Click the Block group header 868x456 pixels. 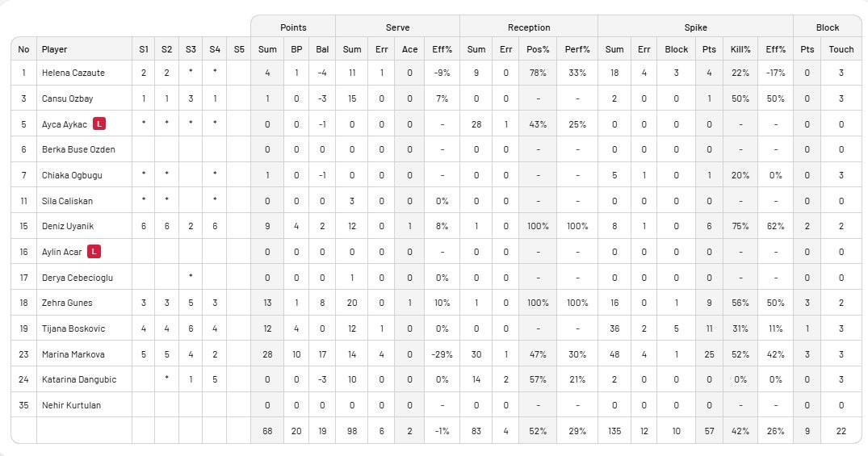click(x=828, y=27)
